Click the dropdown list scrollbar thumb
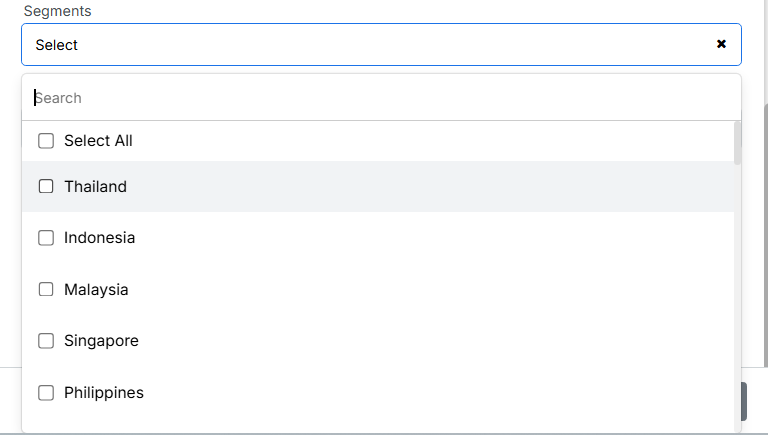 click(x=738, y=142)
